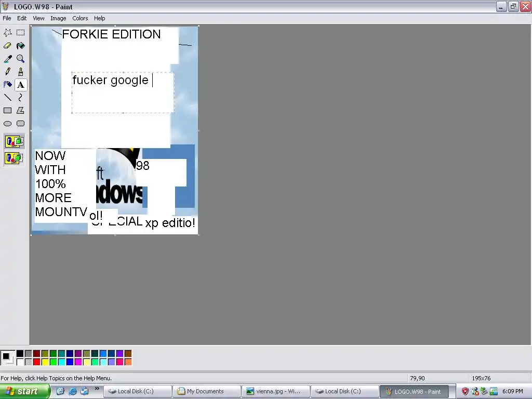Launch Internet Explorer from Quick Launch
Screen dimensions: 532x399
pos(73,391)
